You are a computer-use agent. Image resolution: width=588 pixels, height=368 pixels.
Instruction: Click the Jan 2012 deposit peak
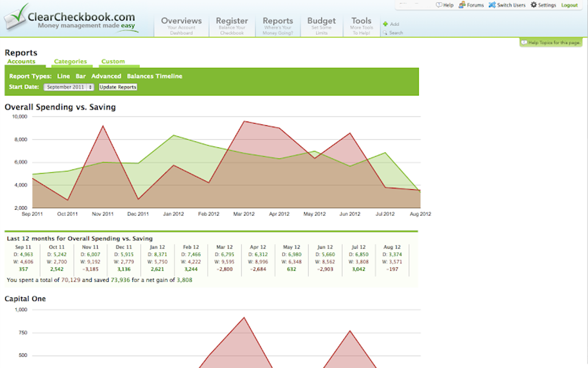pyautogui.click(x=174, y=135)
